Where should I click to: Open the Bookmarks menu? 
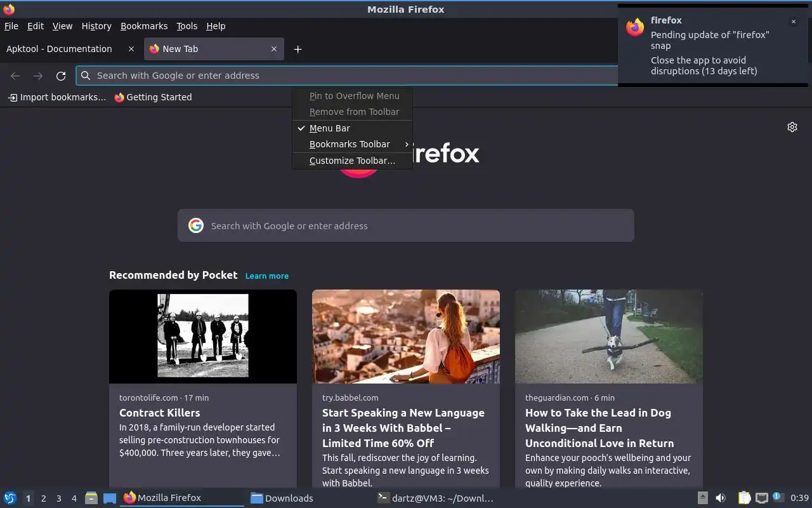pyautogui.click(x=144, y=26)
